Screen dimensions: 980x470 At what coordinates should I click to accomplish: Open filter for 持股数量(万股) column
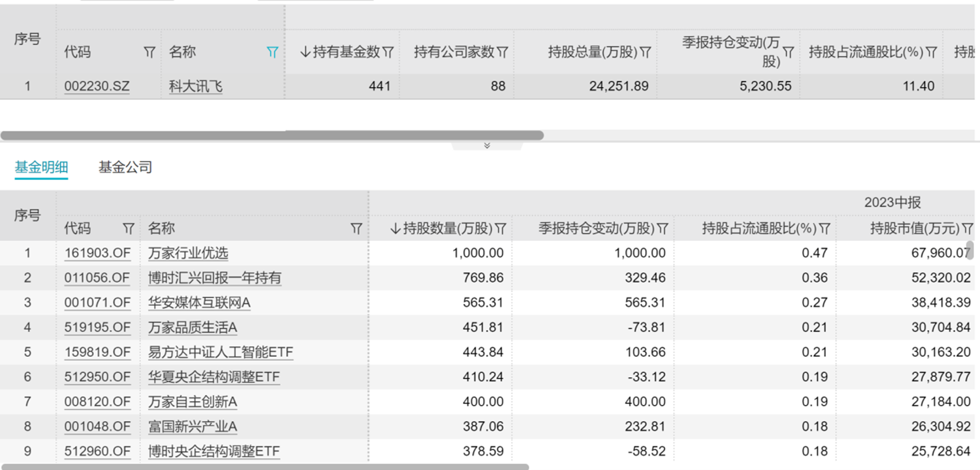500,229
